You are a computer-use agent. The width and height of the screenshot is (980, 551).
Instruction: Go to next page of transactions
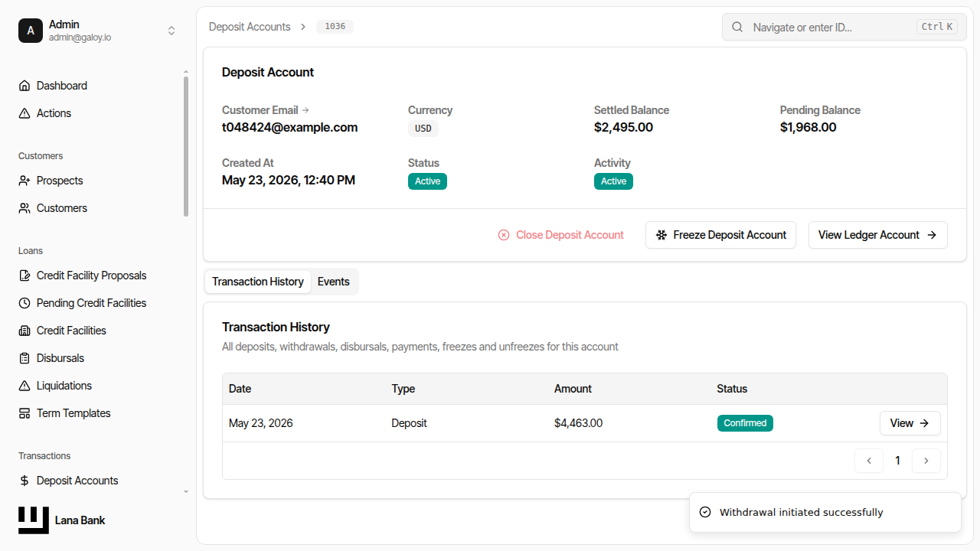coord(926,461)
